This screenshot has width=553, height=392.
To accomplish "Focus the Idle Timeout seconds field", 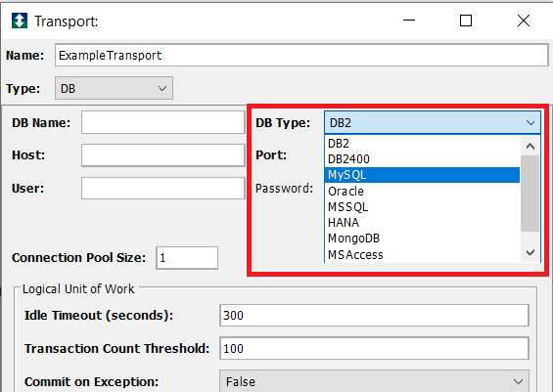I will click(x=374, y=315).
